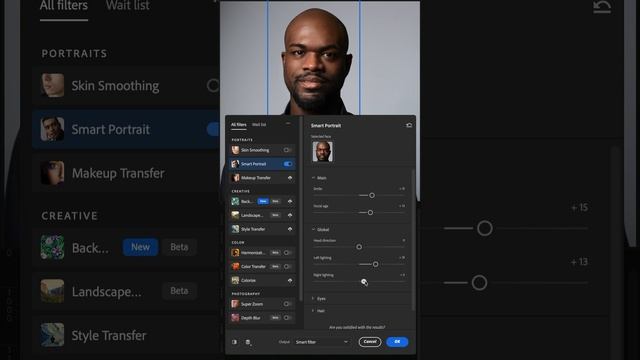Click the Beta badge on enlarged Landscape row
Viewport: 640px width, 360px height.
click(179, 291)
